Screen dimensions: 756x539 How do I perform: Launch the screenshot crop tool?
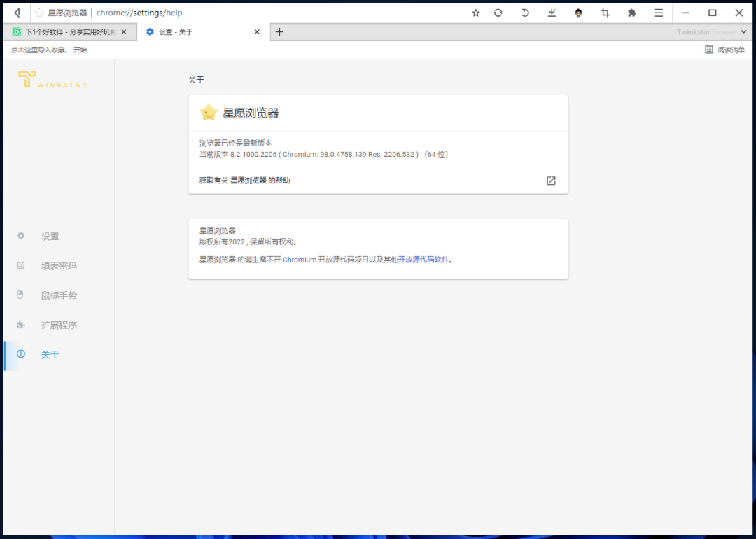pos(605,13)
